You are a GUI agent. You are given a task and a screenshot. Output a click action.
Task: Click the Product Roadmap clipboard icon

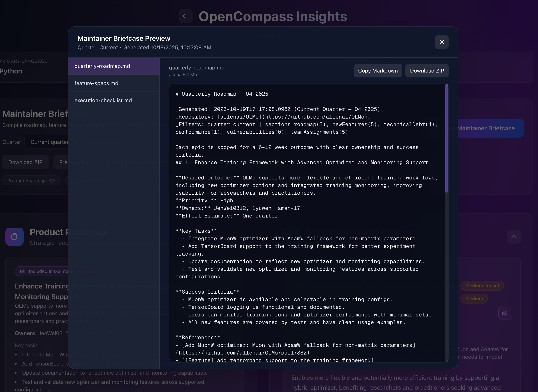click(14, 237)
